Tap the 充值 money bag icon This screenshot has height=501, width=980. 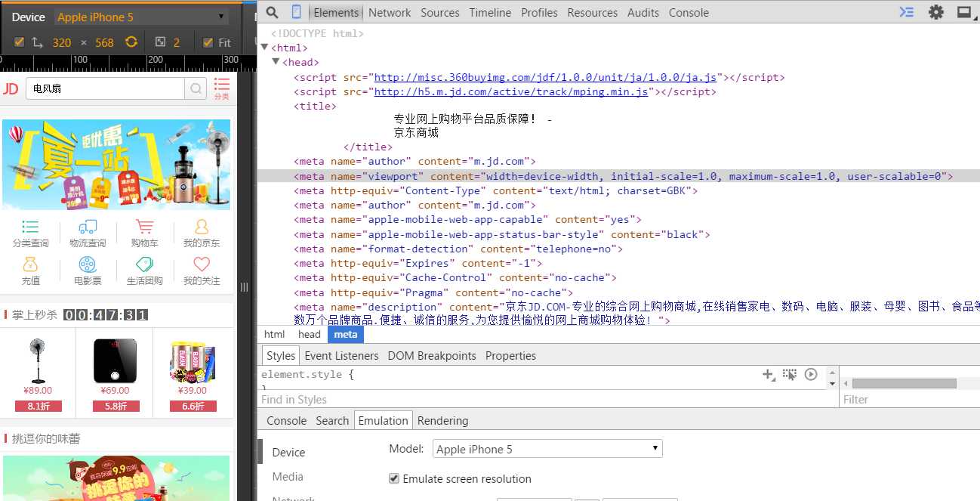coord(30,264)
